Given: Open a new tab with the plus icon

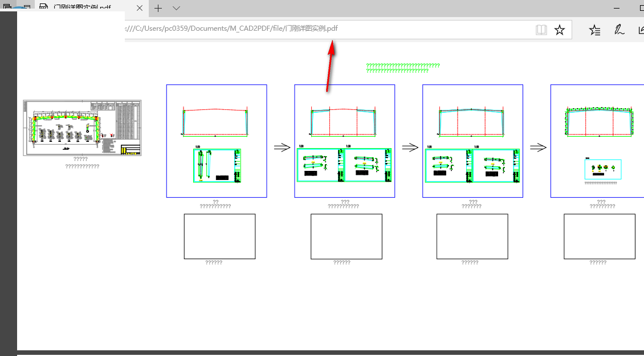Looking at the screenshot, I should (157, 9).
